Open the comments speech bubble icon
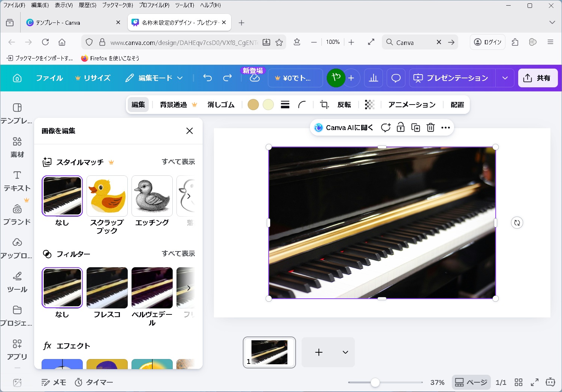Screen dimensions: 562x392 click(396, 78)
